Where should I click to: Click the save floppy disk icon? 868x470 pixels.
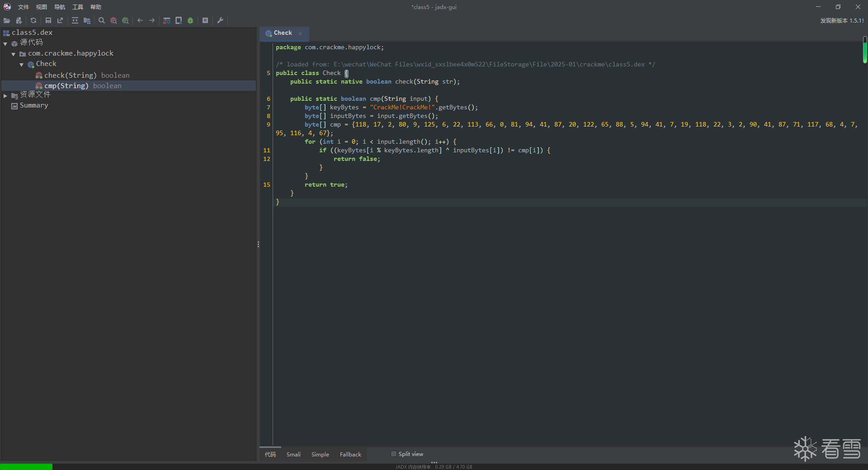(x=48, y=20)
